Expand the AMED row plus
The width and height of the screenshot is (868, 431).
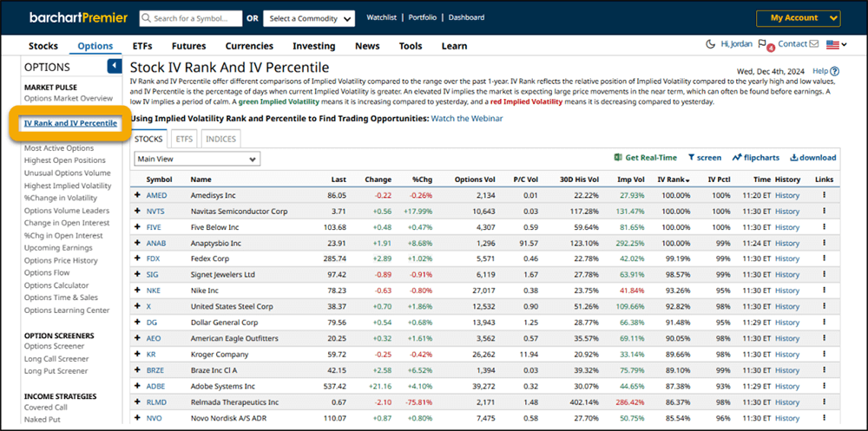pos(137,195)
